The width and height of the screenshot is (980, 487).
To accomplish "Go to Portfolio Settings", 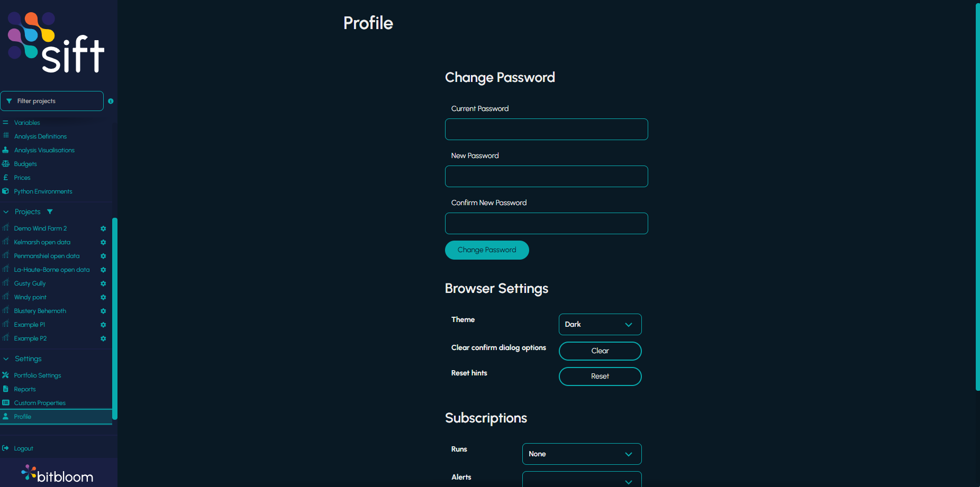I will (x=38, y=375).
